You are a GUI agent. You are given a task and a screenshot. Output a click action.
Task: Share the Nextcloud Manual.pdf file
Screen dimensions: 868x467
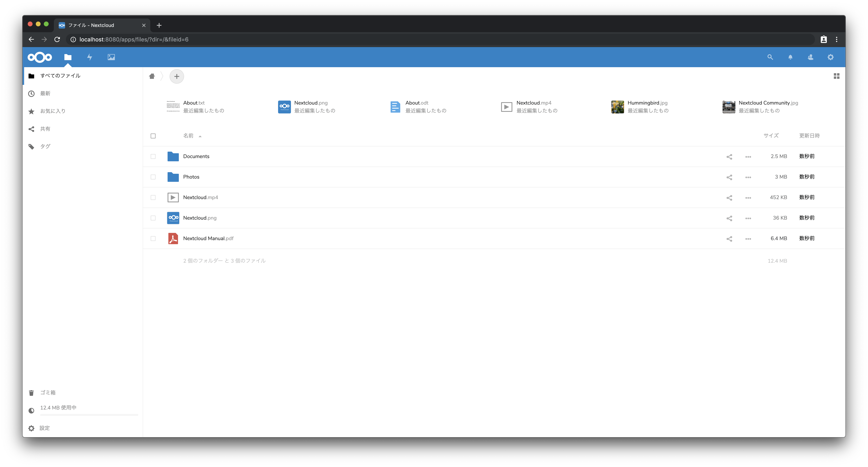pos(729,239)
